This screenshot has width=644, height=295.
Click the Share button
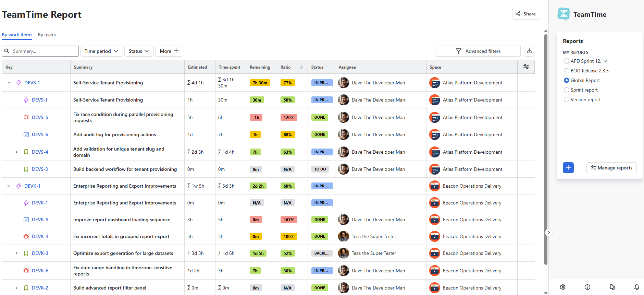[x=526, y=14]
